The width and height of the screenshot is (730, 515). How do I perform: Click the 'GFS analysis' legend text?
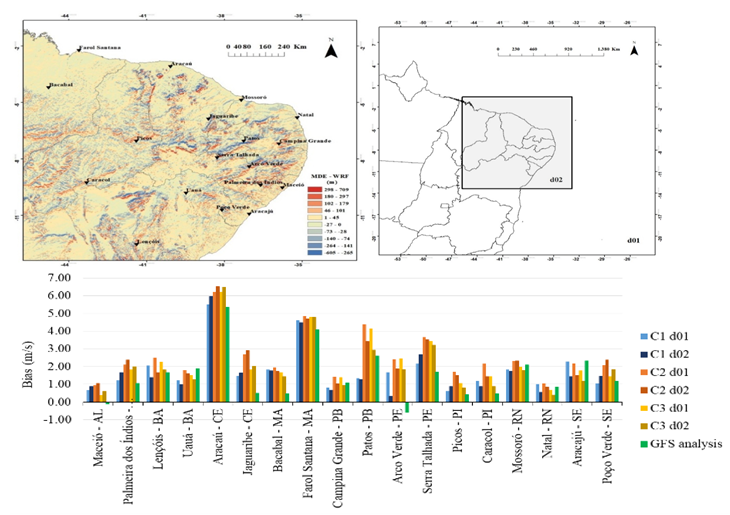[686, 444]
